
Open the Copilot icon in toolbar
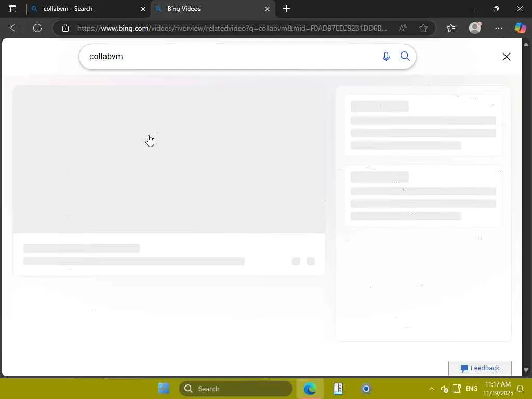520,28
